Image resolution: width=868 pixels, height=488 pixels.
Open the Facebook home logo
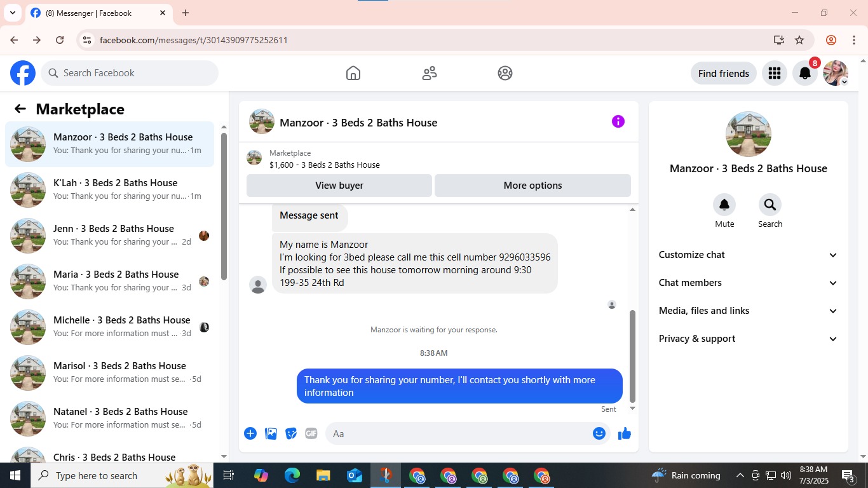23,73
